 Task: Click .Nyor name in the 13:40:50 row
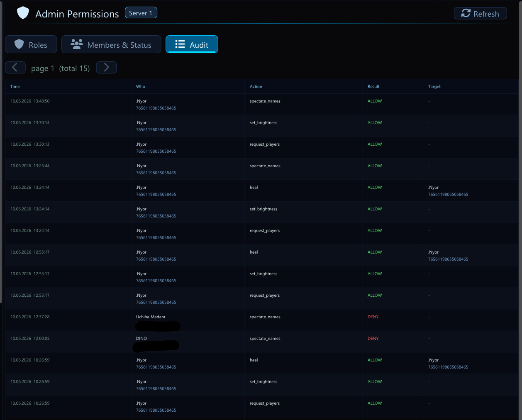(141, 101)
